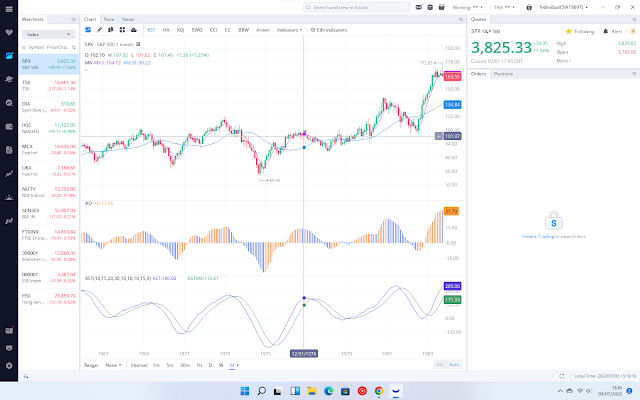Select SENSEX row in watchlist
The width and height of the screenshot is (640, 400).
pos(49,213)
